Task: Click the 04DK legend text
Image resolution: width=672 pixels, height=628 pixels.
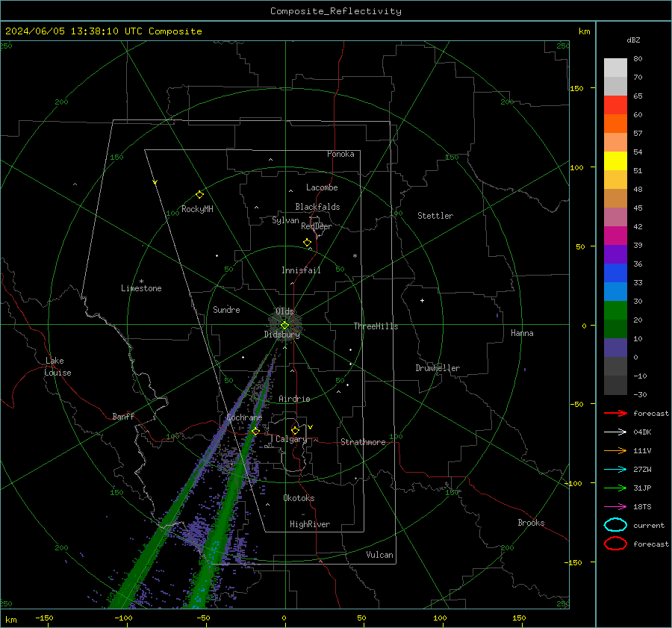Action: tap(642, 432)
